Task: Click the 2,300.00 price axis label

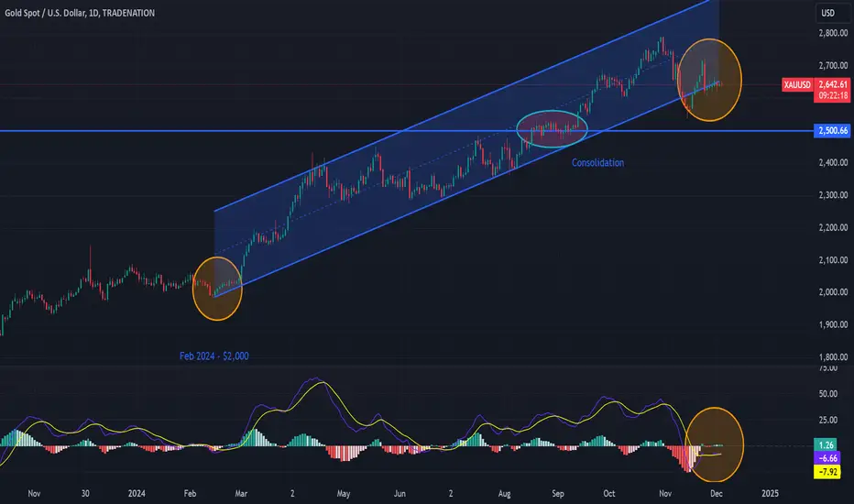Action: 833,194
